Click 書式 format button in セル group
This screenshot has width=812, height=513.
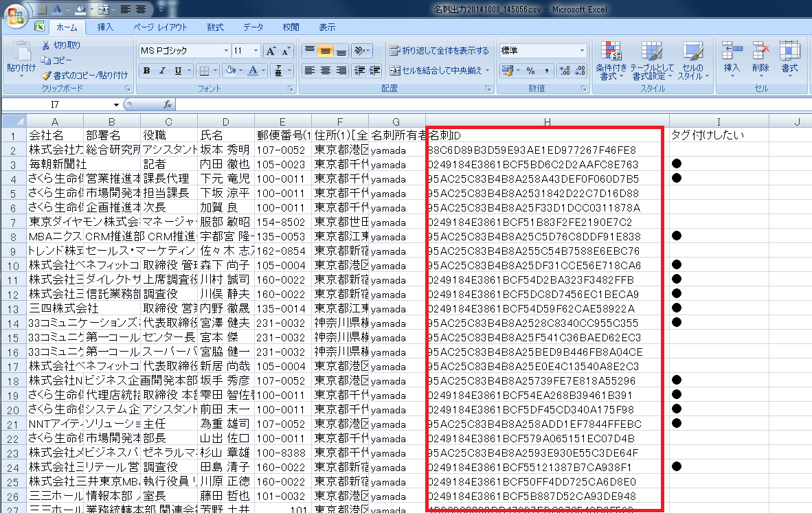pyautogui.click(x=790, y=60)
